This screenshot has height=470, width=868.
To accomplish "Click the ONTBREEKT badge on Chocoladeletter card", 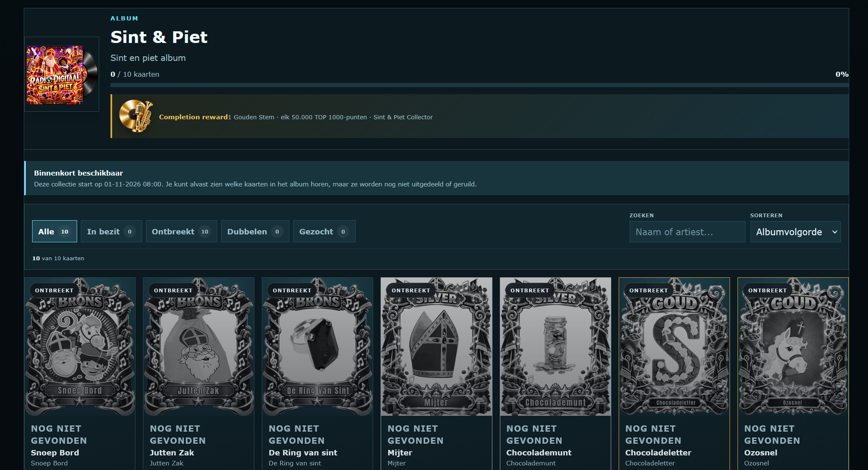I will click(649, 290).
